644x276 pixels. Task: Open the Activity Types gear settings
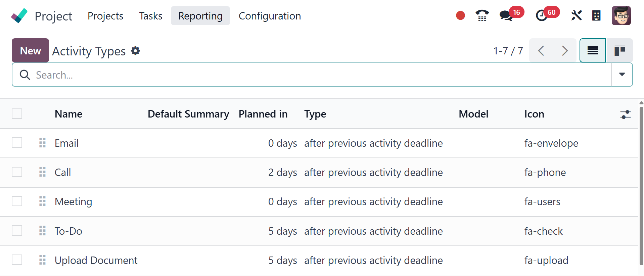(x=135, y=51)
